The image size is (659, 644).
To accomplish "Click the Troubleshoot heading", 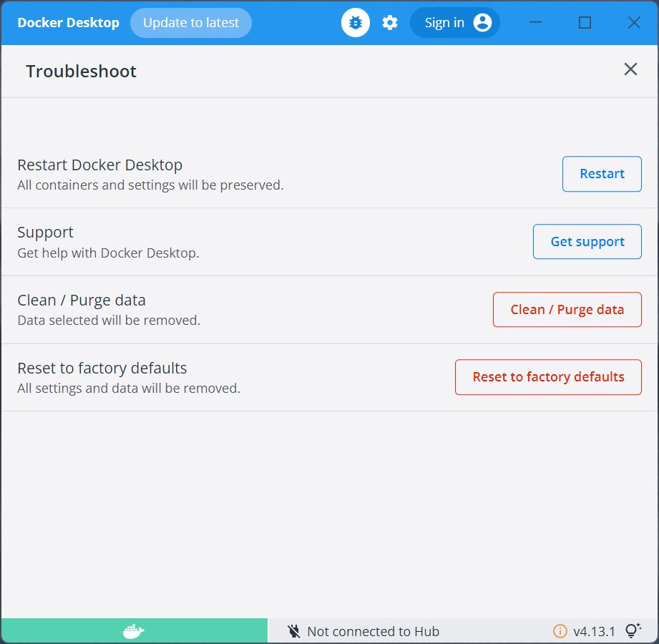I will [x=81, y=71].
